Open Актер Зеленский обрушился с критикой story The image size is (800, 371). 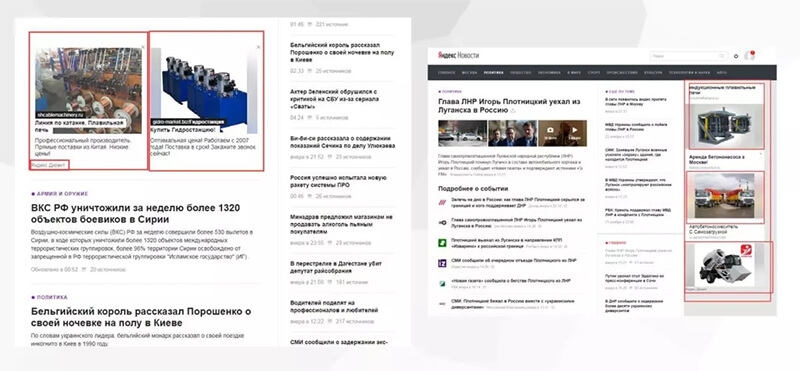334,100
